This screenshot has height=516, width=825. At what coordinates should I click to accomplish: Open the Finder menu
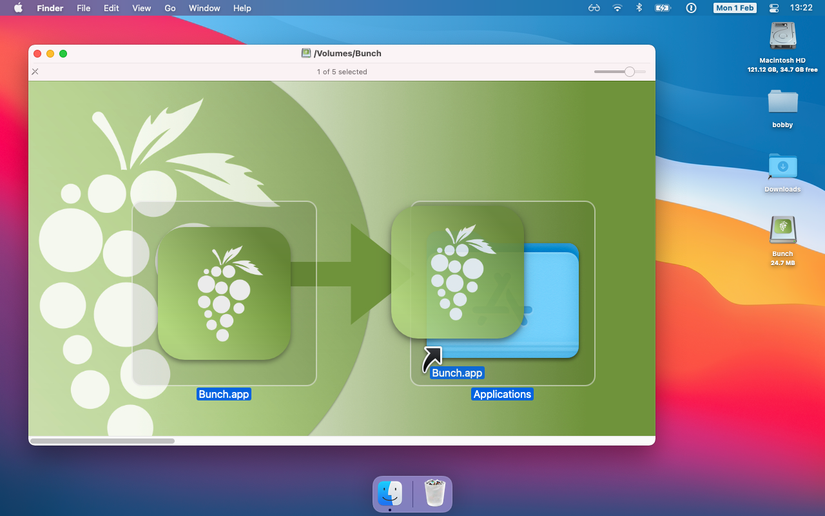50,8
